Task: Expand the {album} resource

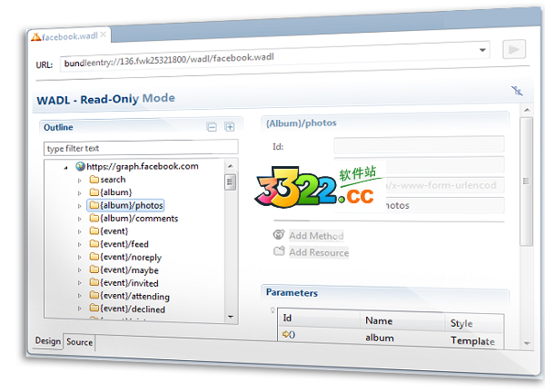Action: tap(80, 193)
